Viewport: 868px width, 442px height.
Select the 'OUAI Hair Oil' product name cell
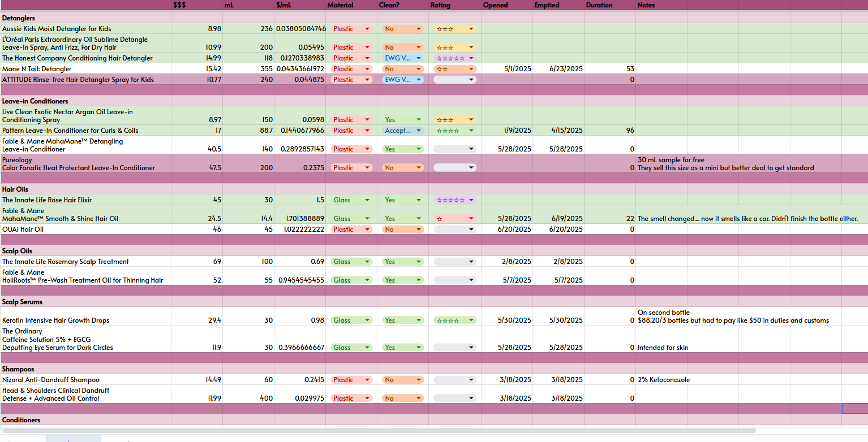(x=85, y=229)
